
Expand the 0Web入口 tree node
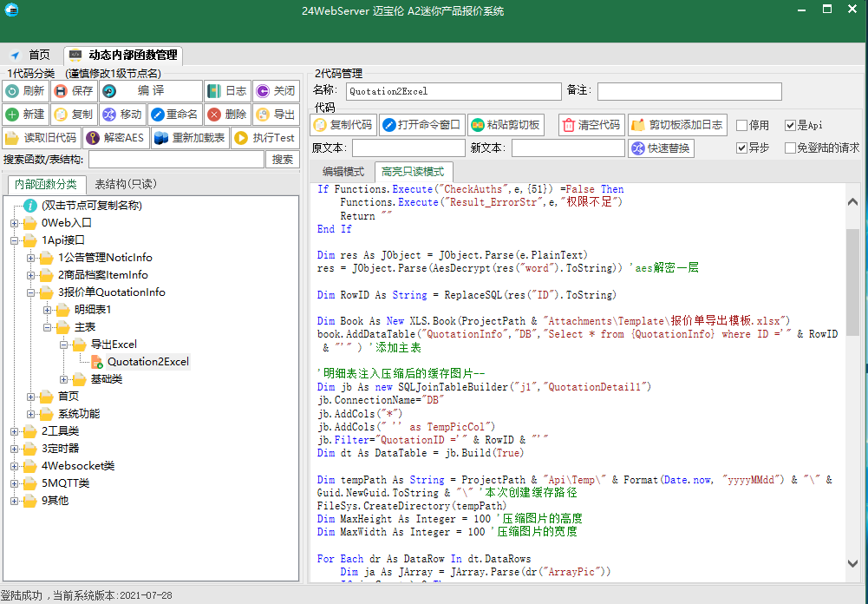pyautogui.click(x=15, y=223)
